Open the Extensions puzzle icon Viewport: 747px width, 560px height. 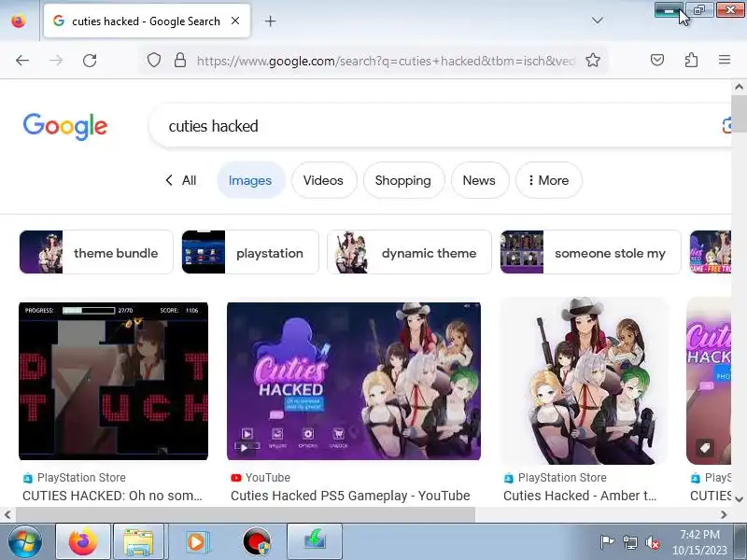coord(691,60)
